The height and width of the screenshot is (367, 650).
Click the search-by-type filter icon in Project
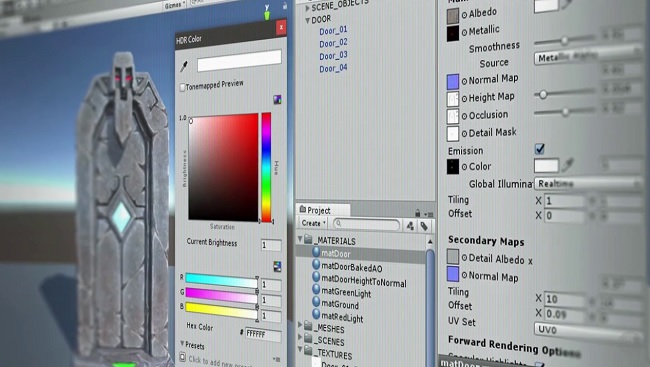(x=410, y=225)
